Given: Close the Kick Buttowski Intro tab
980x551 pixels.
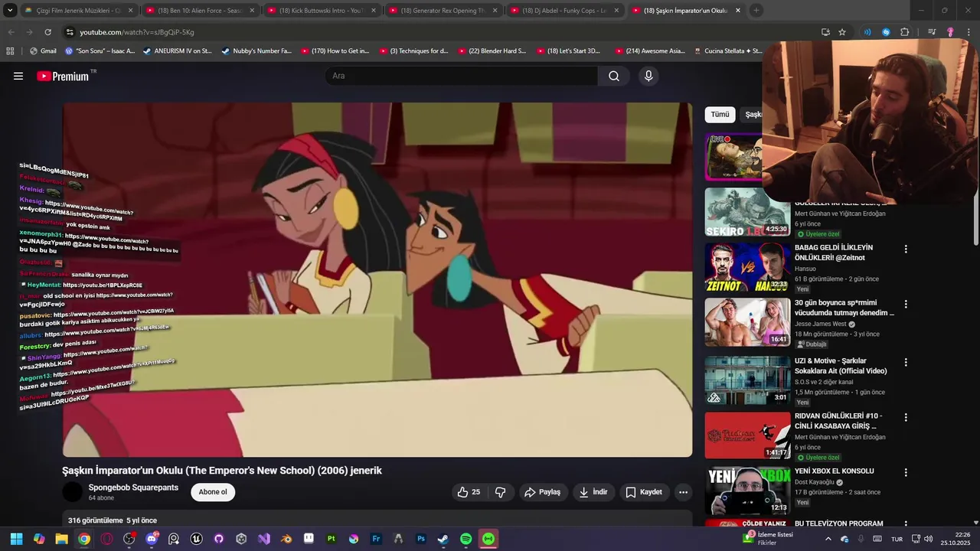Looking at the screenshot, I should pyautogui.click(x=373, y=11).
